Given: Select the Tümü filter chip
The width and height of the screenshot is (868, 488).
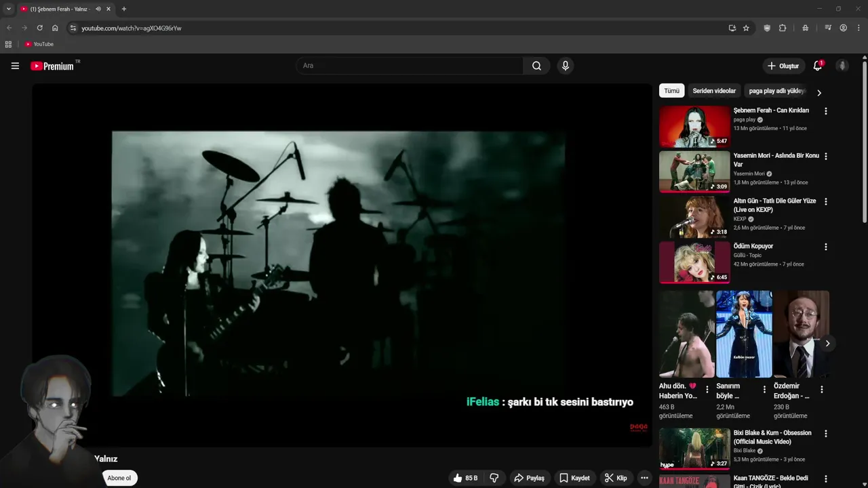Looking at the screenshot, I should (x=671, y=91).
